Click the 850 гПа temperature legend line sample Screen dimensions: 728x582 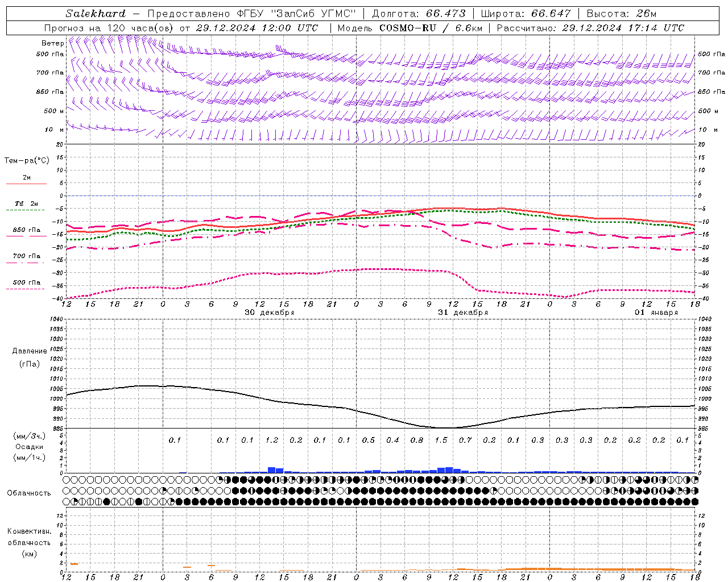26,236
